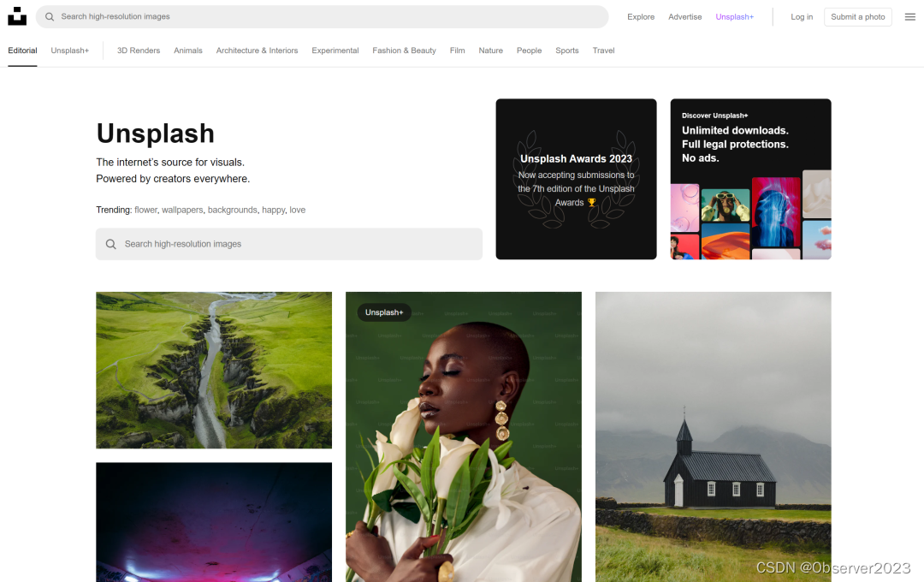Click the trending term wallpapers

[182, 210]
